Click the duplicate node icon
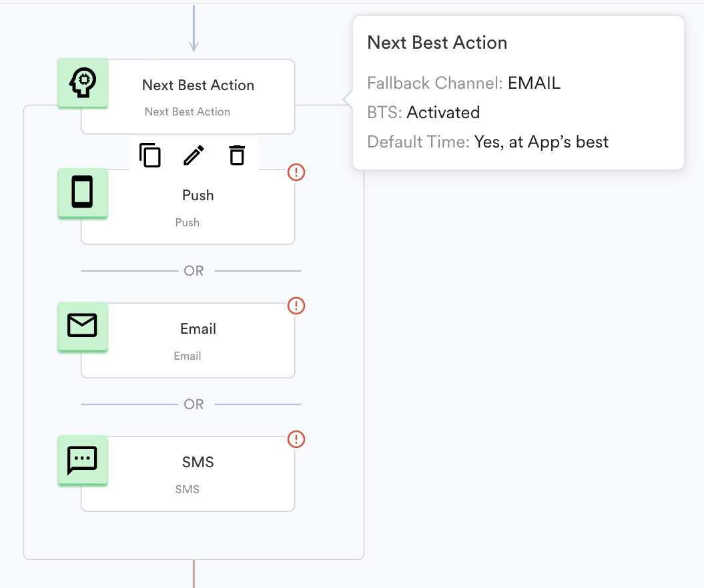This screenshot has width=704, height=588. 149,155
